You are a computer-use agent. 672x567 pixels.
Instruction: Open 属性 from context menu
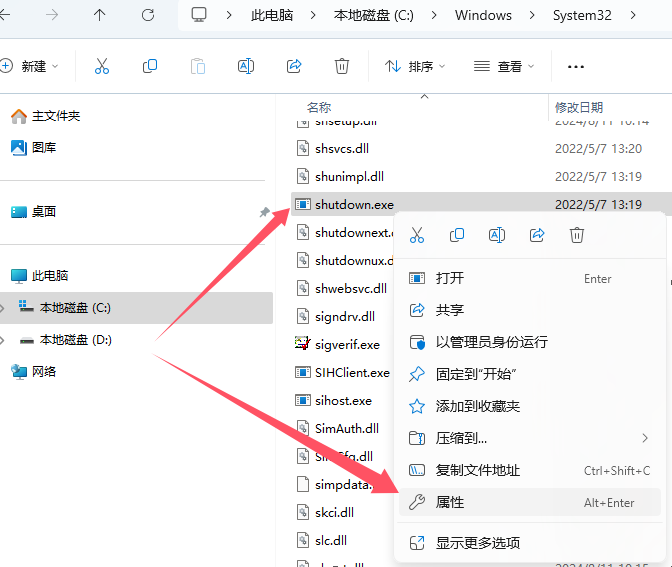point(530,502)
